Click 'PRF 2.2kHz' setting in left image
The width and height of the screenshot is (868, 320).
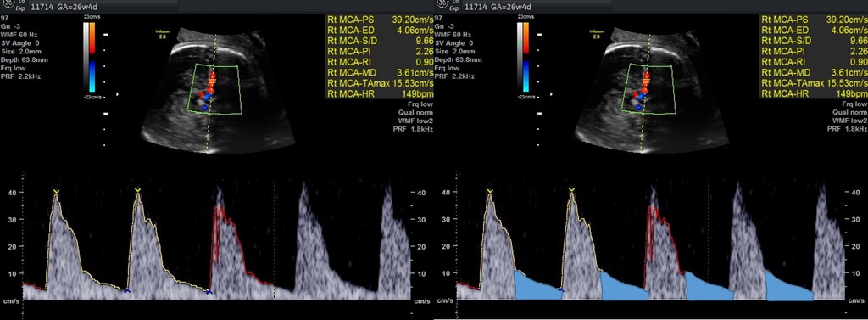click(20, 76)
